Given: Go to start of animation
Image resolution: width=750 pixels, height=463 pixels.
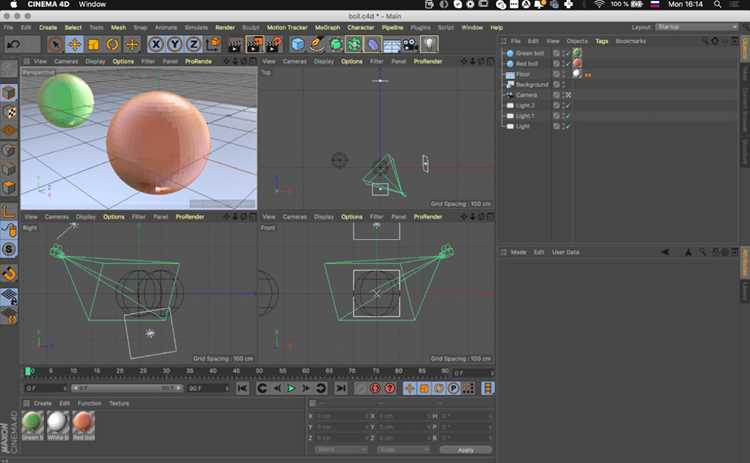Looking at the screenshot, I should pos(242,388).
